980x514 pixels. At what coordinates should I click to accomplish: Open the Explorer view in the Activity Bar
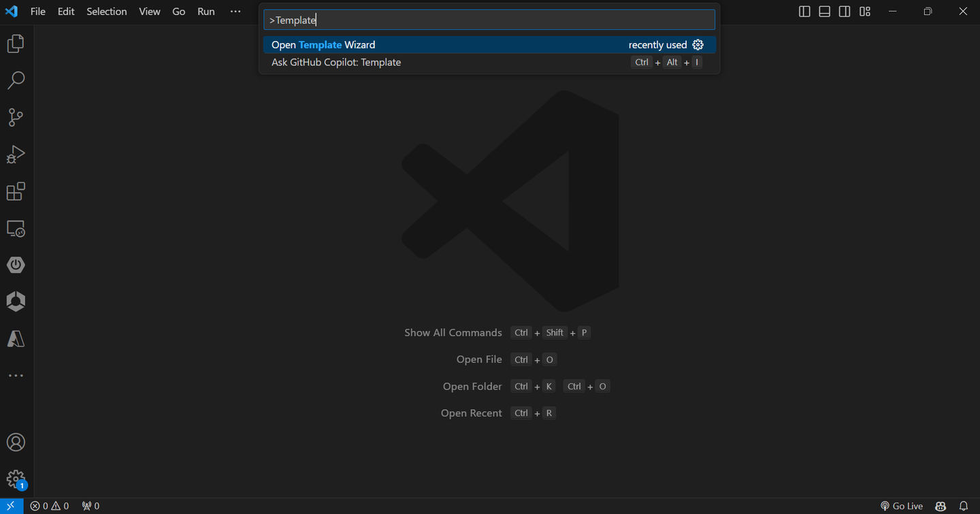pos(16,44)
